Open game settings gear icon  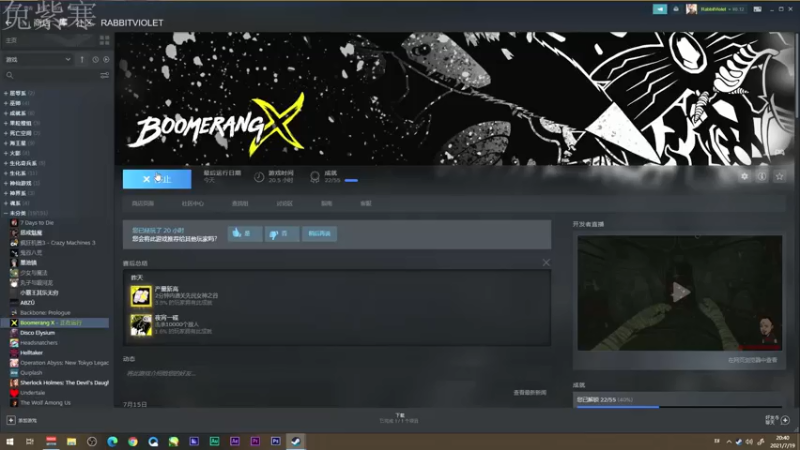[744, 177]
